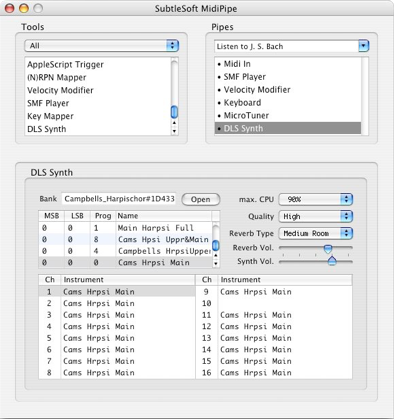Select SMF Player in Pipes list
This screenshot has height=419, width=394.
pos(288,77)
